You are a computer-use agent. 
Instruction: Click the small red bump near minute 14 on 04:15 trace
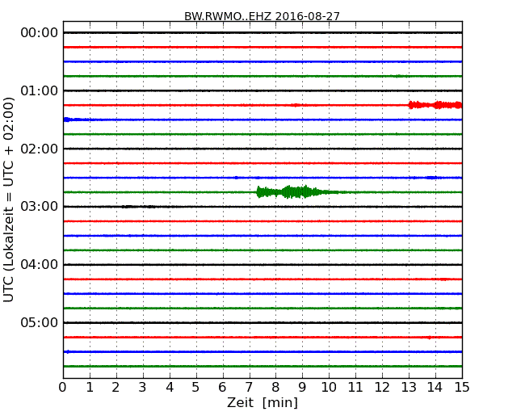tap(443, 279)
